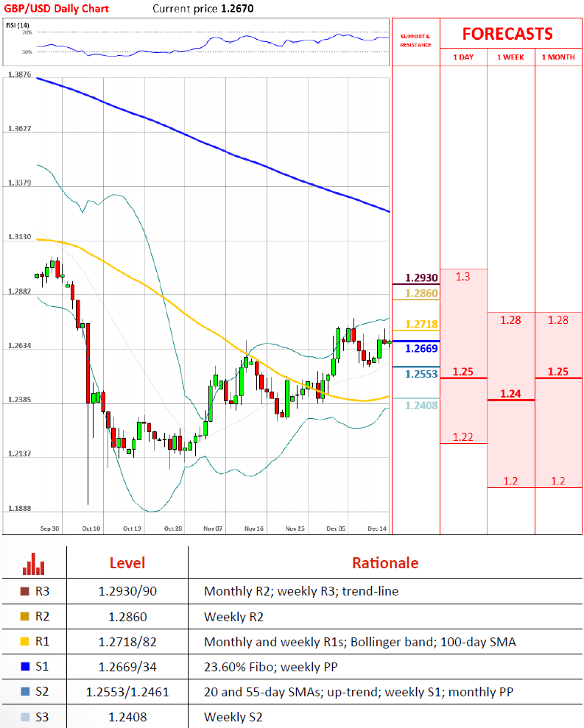
Task: Click the 1.2718/82 level cell
Action: (127, 642)
